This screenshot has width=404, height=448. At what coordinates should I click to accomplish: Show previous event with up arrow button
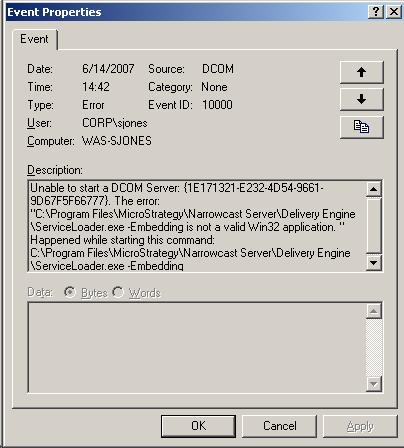coord(362,72)
